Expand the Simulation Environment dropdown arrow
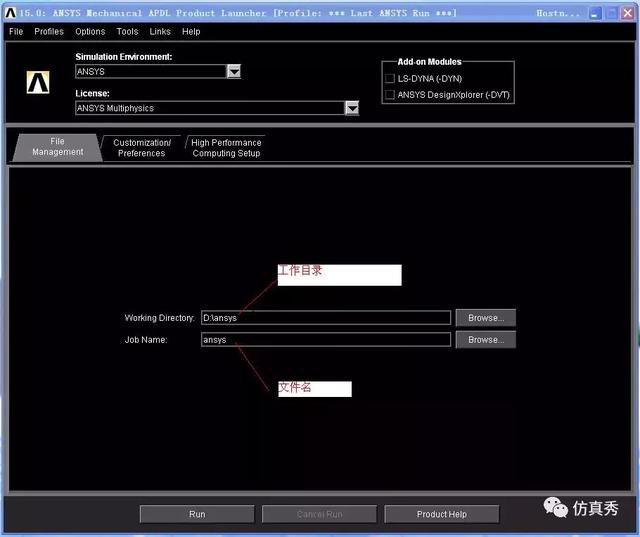This screenshot has height=537, width=640. coord(234,72)
